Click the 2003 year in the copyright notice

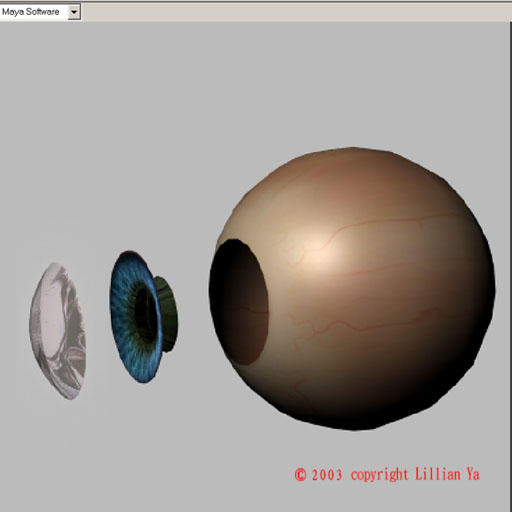pos(327,475)
